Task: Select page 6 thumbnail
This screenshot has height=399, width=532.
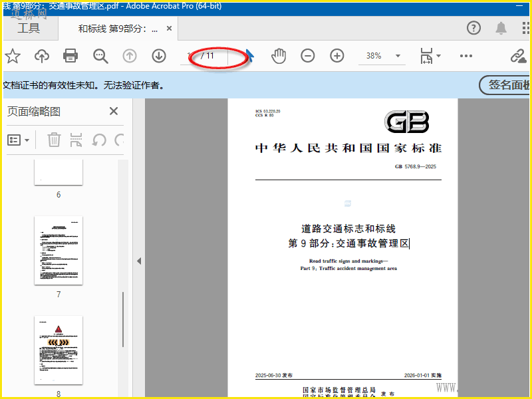Action: [x=59, y=172]
